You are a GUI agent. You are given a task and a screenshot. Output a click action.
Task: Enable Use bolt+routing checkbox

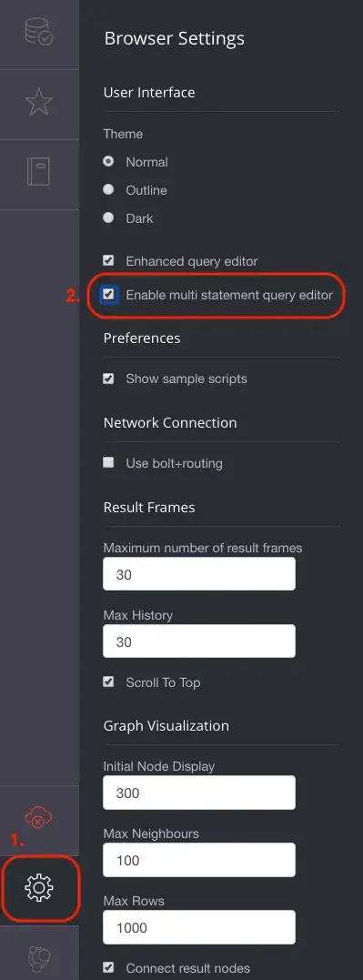pyautogui.click(x=108, y=462)
